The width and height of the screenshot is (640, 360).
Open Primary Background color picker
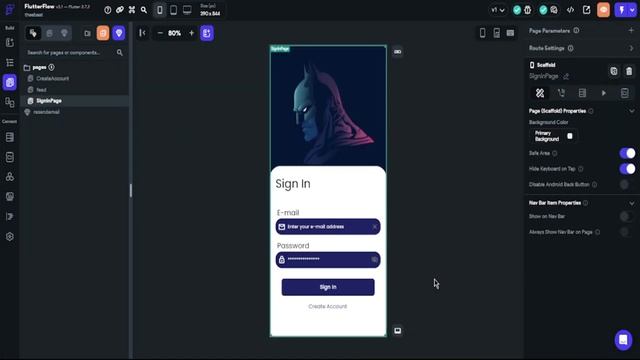click(553, 136)
